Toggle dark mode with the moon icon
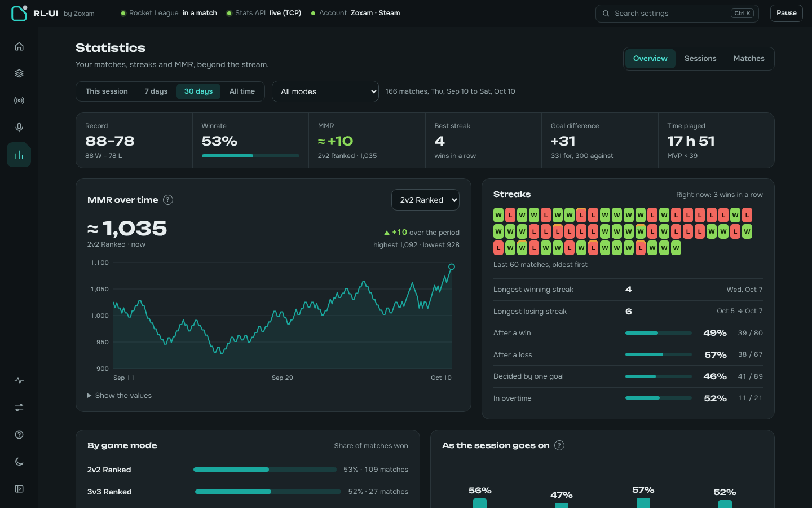812x508 pixels. click(x=19, y=462)
